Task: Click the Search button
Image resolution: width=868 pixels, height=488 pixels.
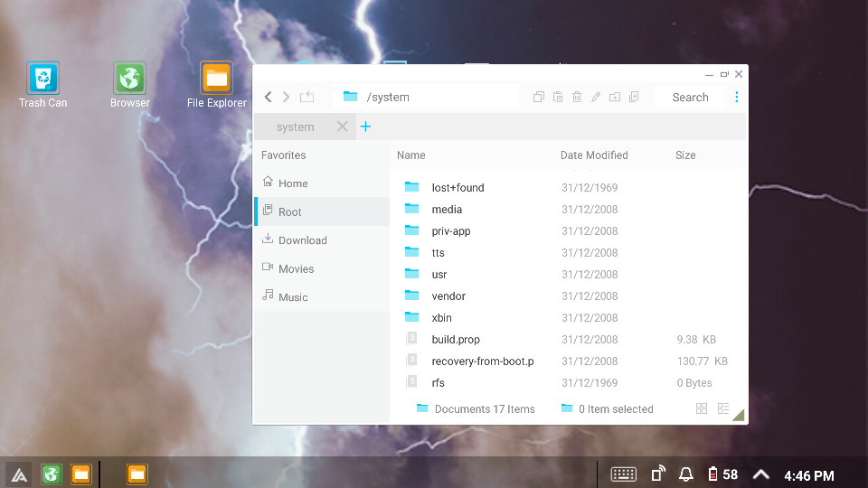Action: point(690,97)
